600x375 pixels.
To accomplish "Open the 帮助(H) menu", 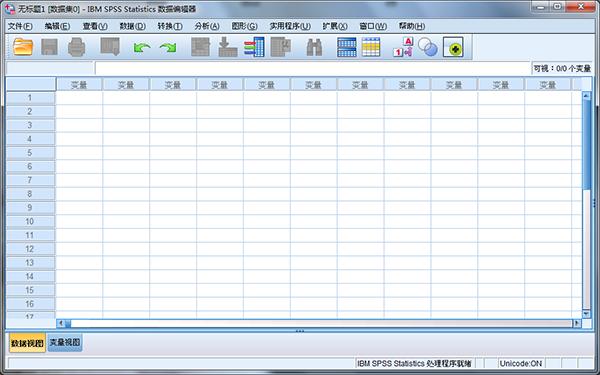I will click(412, 26).
